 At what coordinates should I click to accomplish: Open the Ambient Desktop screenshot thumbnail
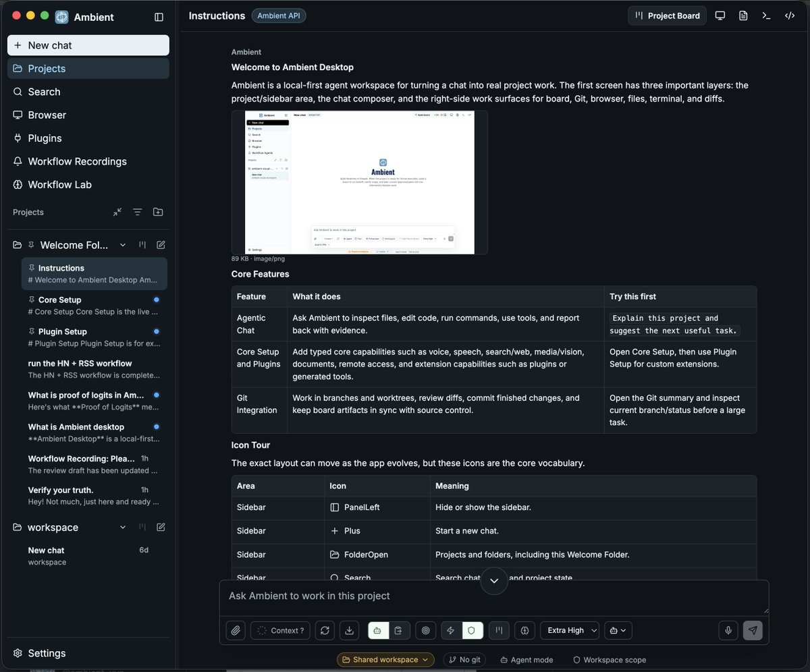360,182
